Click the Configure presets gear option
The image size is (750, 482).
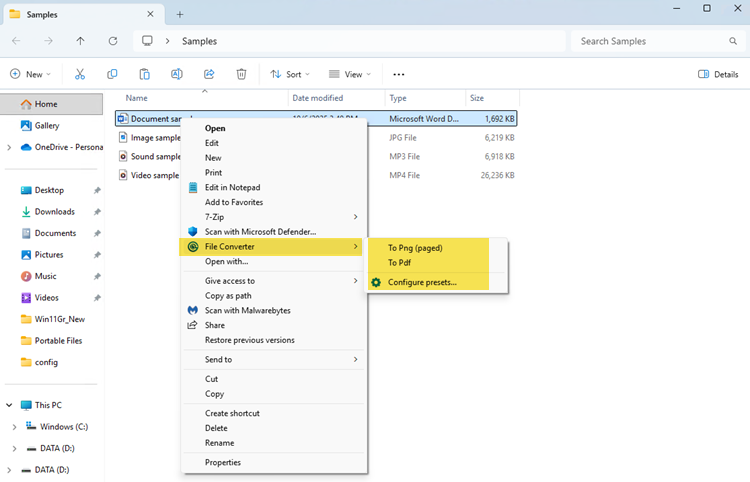coord(421,282)
